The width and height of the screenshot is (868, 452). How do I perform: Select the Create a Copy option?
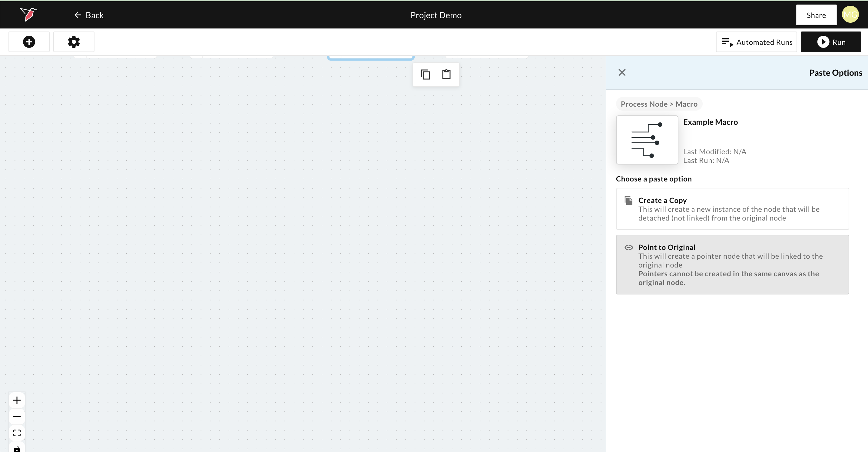(732, 209)
